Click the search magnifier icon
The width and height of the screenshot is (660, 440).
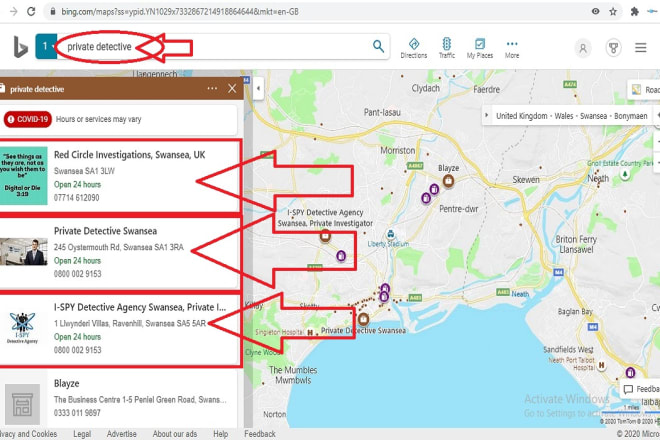(378, 46)
